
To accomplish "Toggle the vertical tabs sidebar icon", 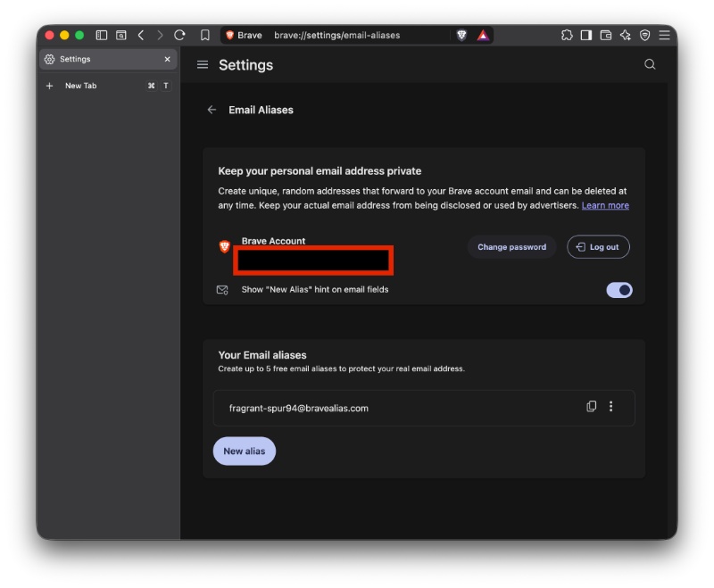I will click(102, 35).
